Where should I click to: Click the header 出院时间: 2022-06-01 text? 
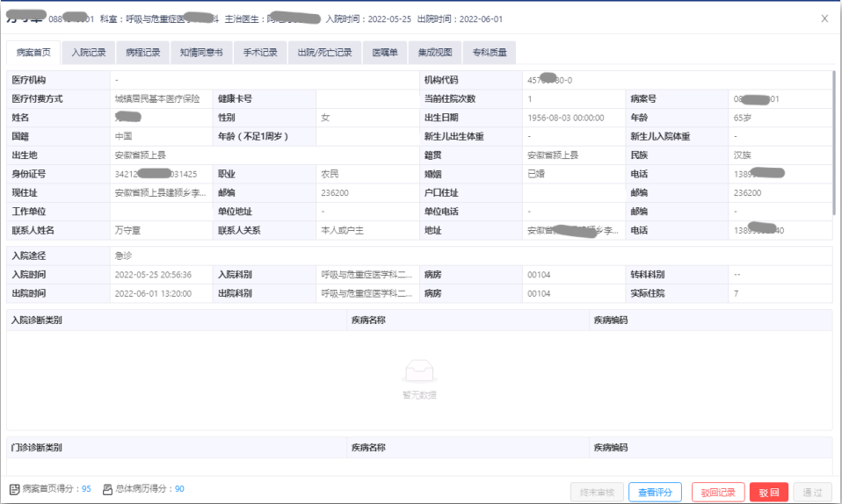461,18
